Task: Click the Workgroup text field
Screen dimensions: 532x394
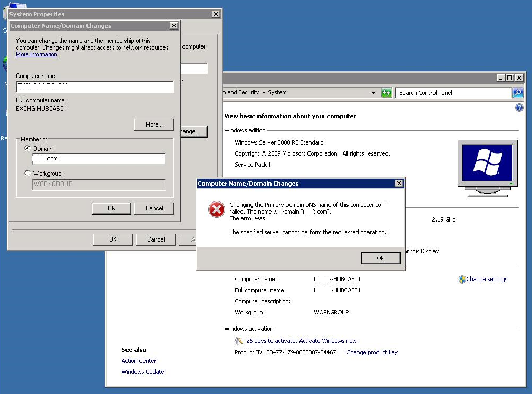Action: 99,184
